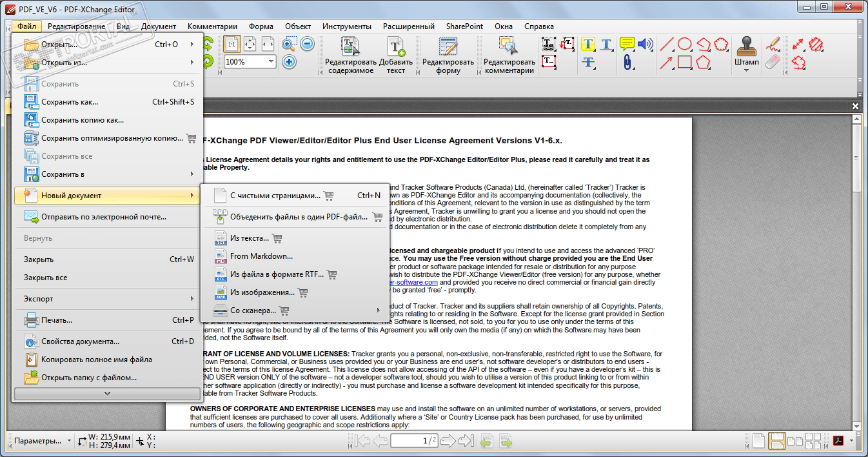Expand the Экспорт submenu
The width and height of the screenshot is (868, 457).
tap(108, 299)
